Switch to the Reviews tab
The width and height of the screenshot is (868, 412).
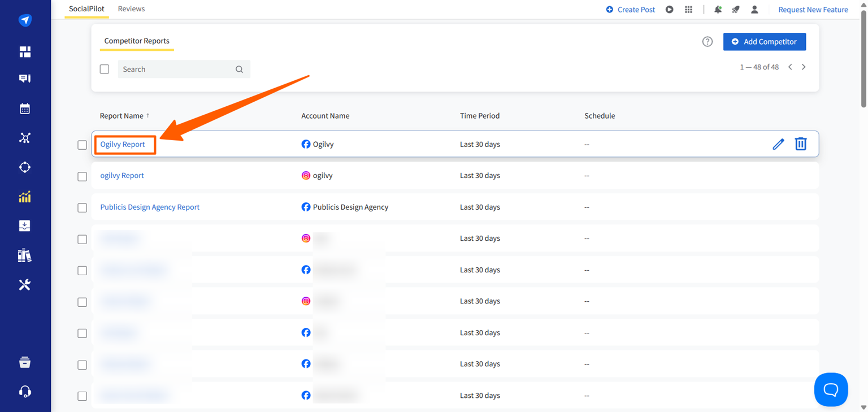point(131,9)
